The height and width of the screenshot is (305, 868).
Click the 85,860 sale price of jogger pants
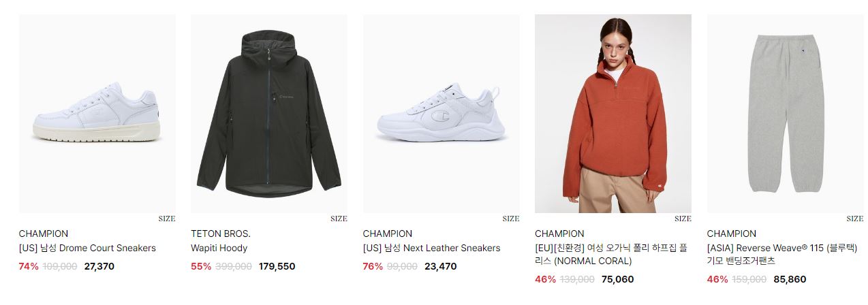790,279
